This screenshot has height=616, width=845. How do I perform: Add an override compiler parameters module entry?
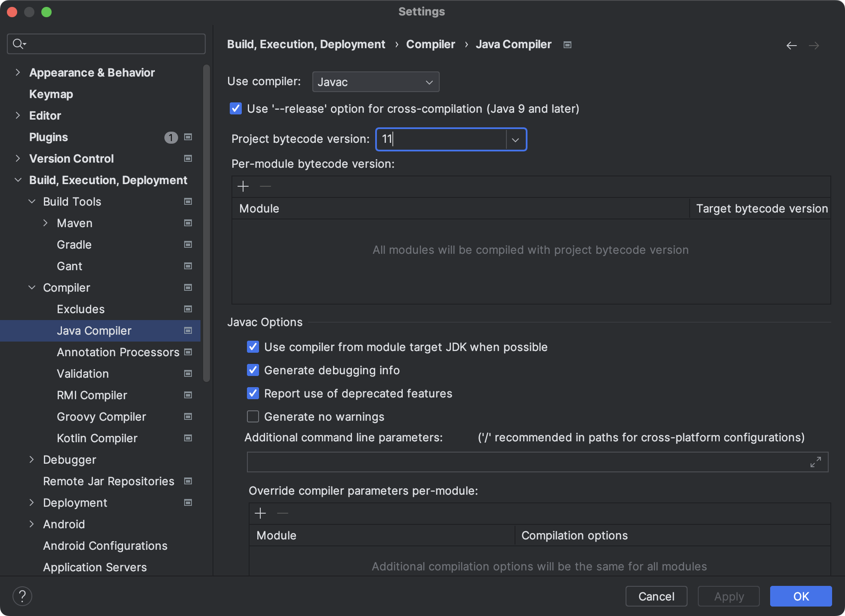tap(260, 513)
